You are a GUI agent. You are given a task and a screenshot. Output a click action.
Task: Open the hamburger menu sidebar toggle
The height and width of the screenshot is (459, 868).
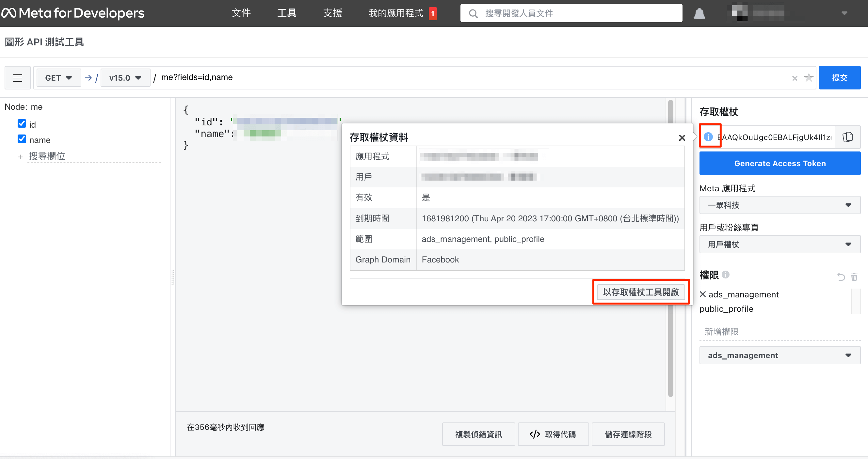[18, 78]
